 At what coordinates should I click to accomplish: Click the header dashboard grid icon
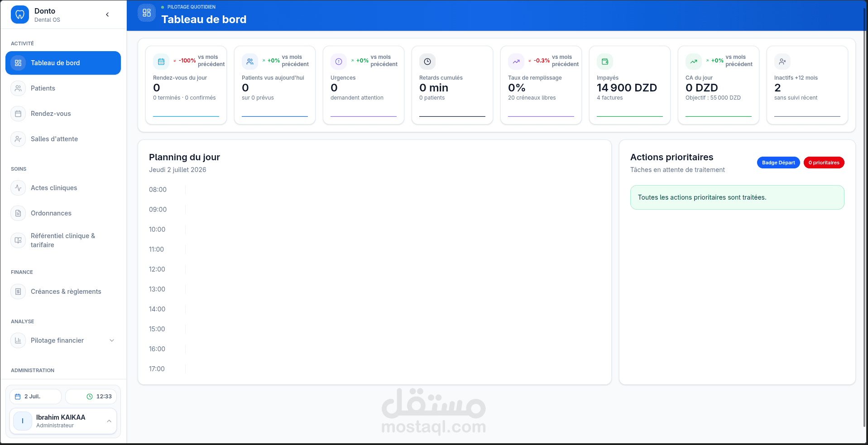coord(147,13)
